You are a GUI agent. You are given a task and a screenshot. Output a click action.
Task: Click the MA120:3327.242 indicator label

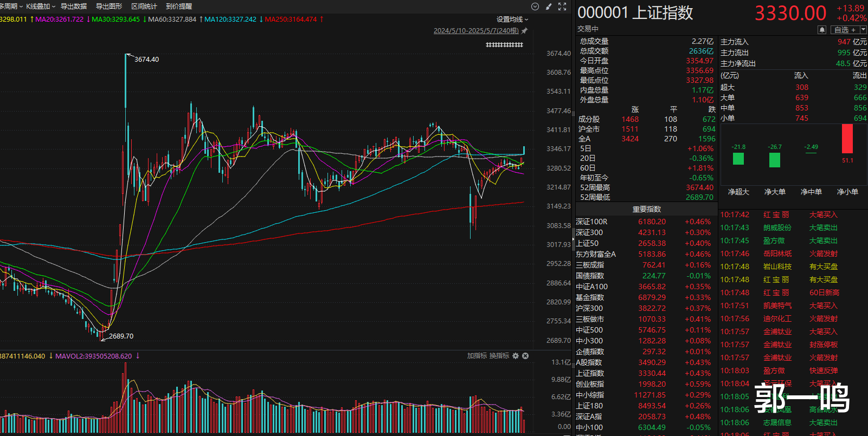pos(230,19)
